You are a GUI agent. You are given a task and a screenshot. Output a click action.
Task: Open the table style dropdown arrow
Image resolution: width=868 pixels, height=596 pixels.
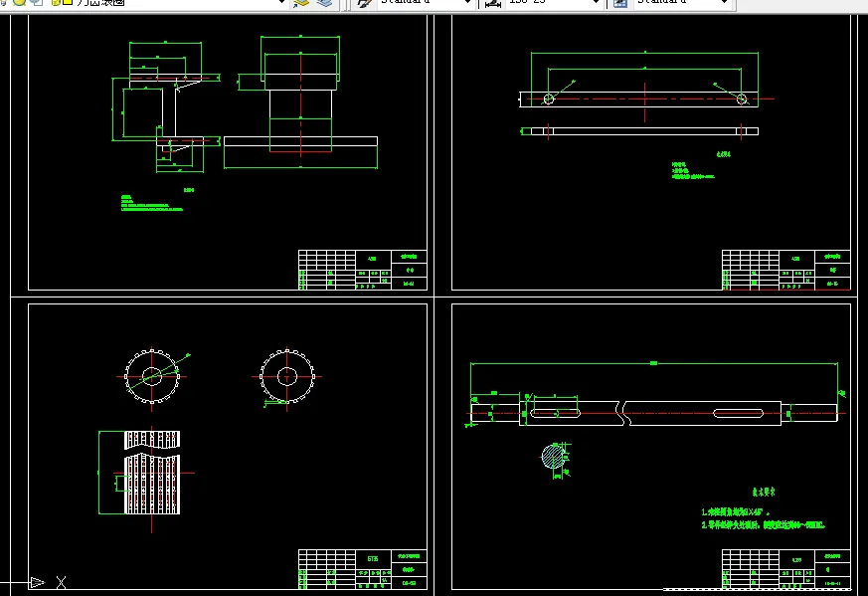click(x=724, y=3)
